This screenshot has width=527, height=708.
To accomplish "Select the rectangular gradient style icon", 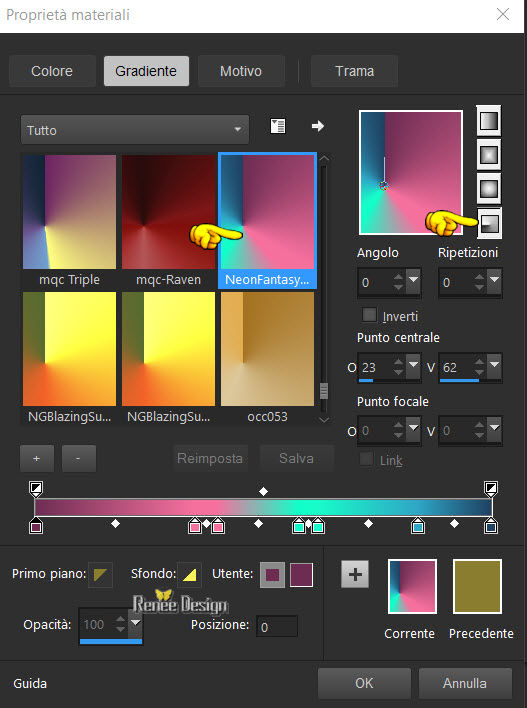I will click(x=489, y=154).
